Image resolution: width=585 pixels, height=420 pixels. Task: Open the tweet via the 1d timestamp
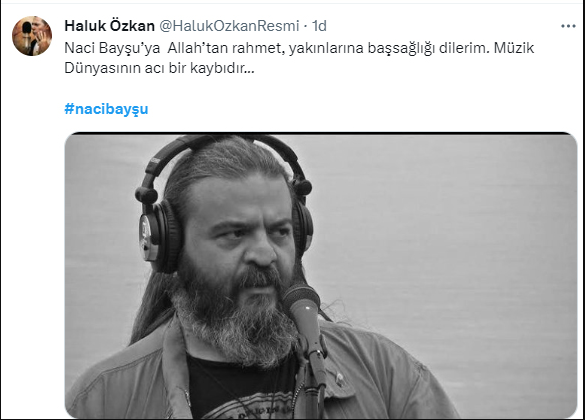click(319, 26)
